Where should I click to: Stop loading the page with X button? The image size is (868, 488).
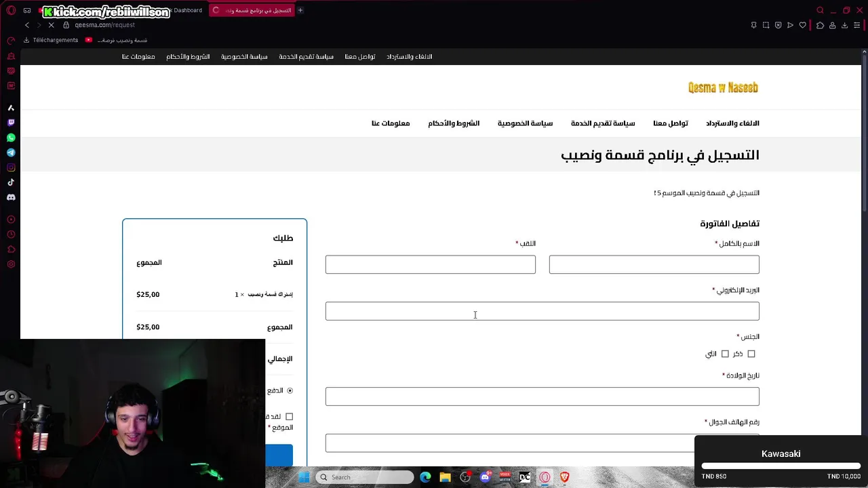pos(51,25)
